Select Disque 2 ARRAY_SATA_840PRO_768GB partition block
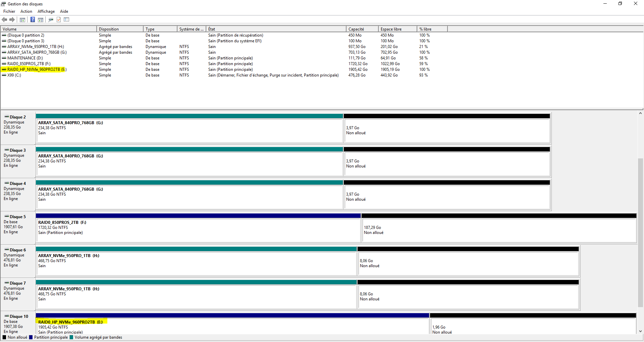 coord(190,128)
